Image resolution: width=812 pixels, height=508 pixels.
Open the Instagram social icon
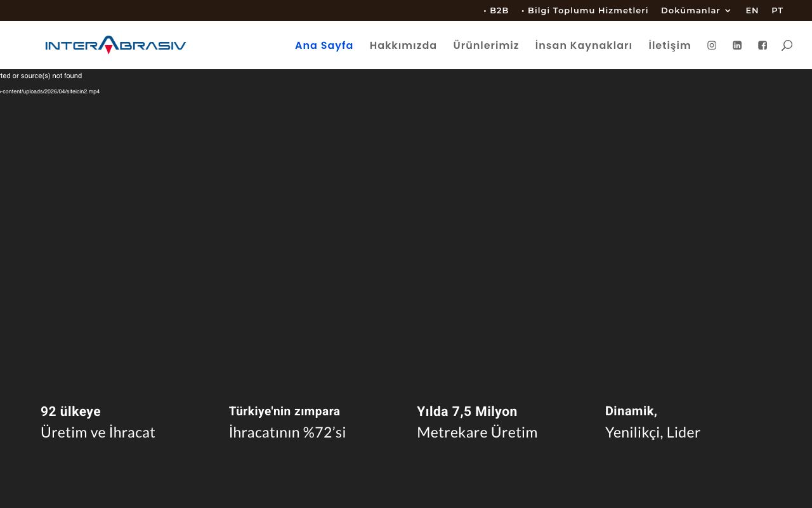(x=712, y=45)
